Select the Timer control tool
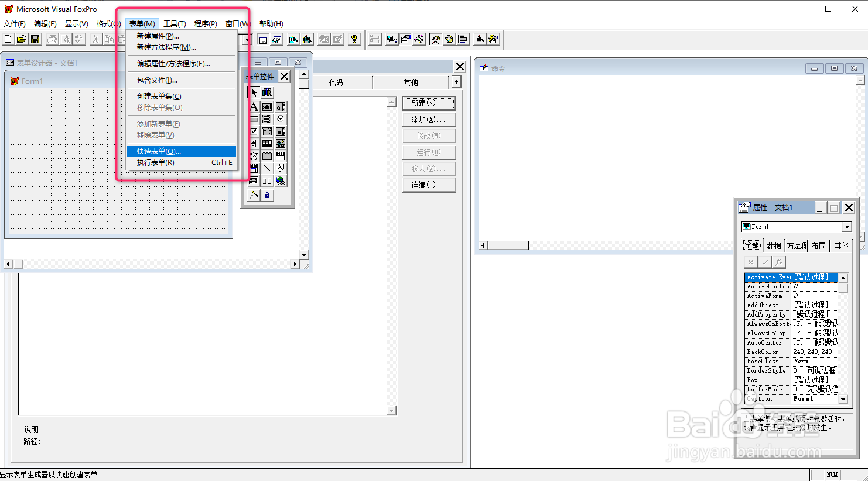Viewport: 868px width, 481px height. coord(254,156)
